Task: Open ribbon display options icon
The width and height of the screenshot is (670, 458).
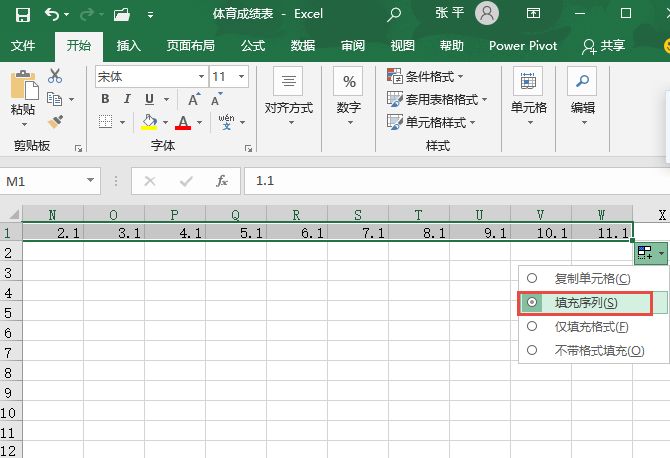Action: coord(533,13)
